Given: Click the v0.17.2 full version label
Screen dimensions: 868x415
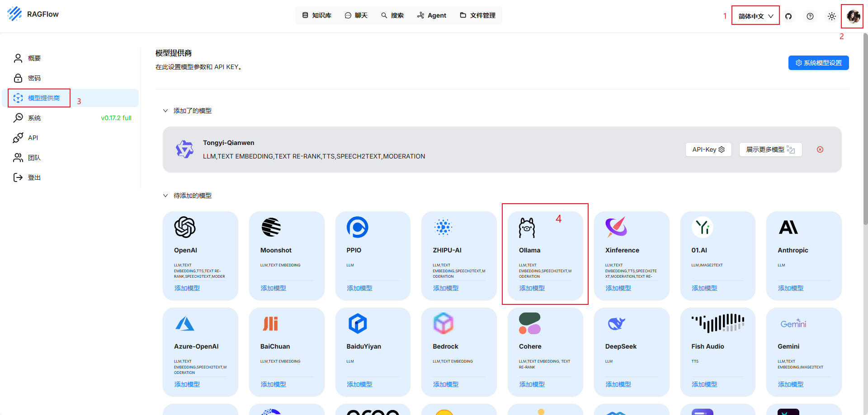Looking at the screenshot, I should coord(116,118).
